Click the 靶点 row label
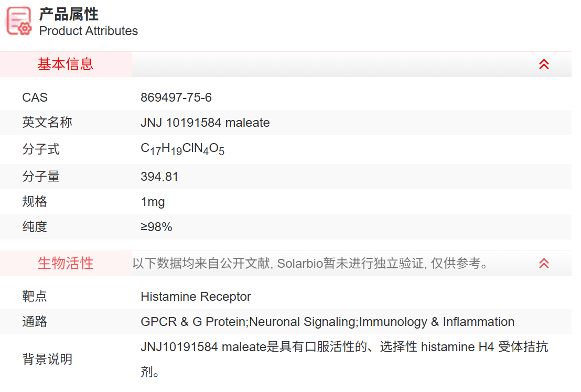The image size is (581, 392). point(35,297)
